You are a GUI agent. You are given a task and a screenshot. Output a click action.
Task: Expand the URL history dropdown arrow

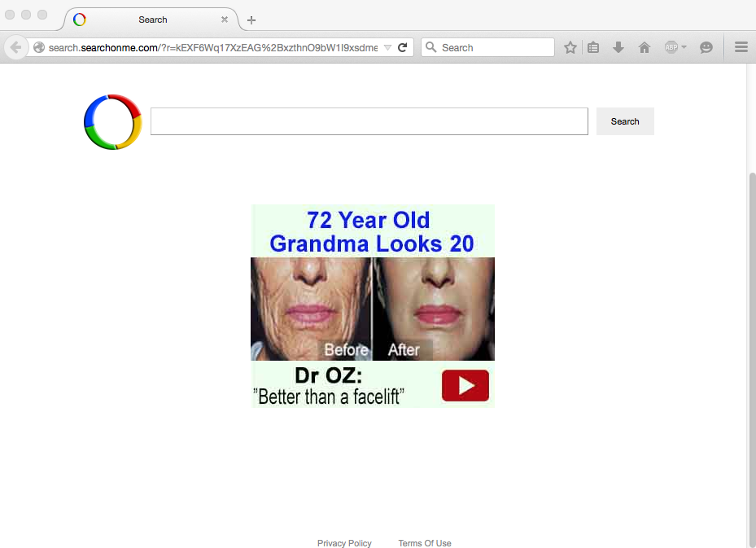tap(387, 48)
